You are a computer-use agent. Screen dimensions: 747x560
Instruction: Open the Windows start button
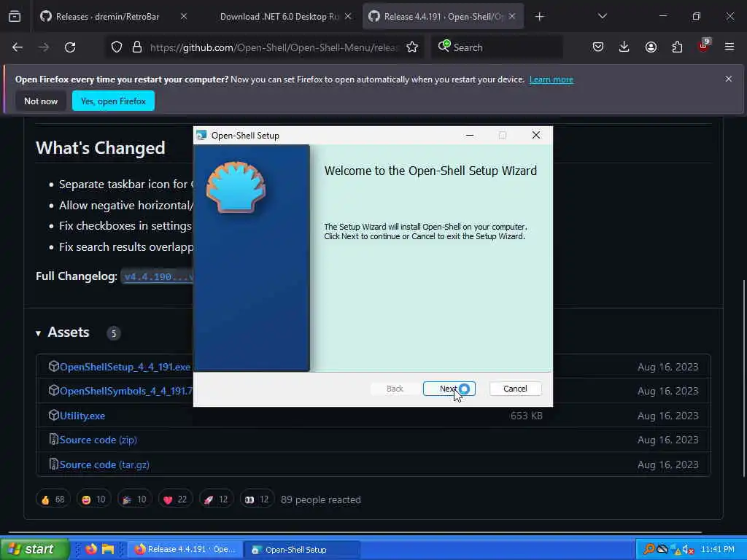pyautogui.click(x=34, y=549)
